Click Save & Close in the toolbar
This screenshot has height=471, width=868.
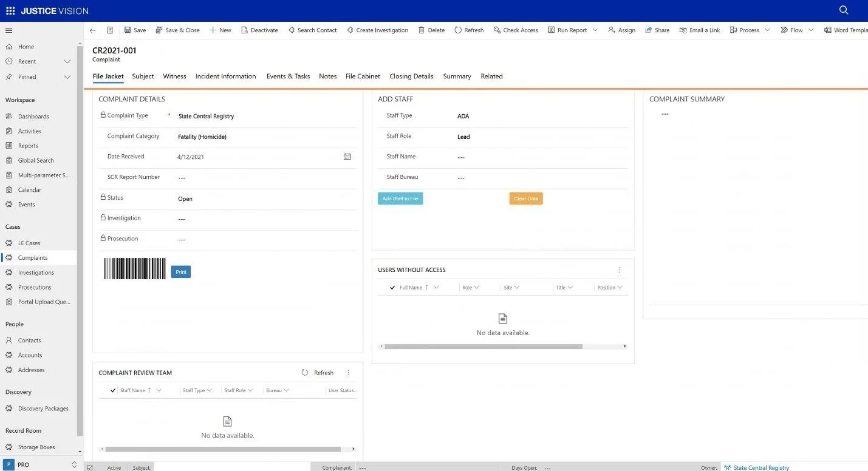(177, 30)
